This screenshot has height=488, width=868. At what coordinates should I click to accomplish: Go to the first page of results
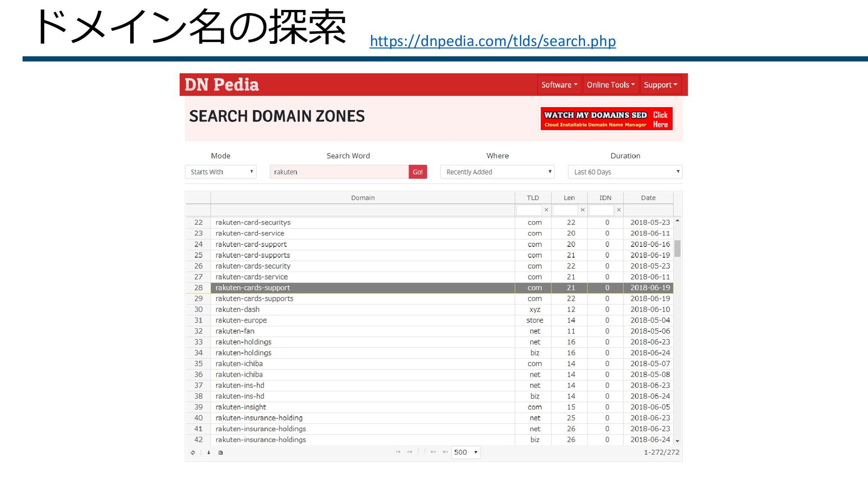[x=398, y=452]
